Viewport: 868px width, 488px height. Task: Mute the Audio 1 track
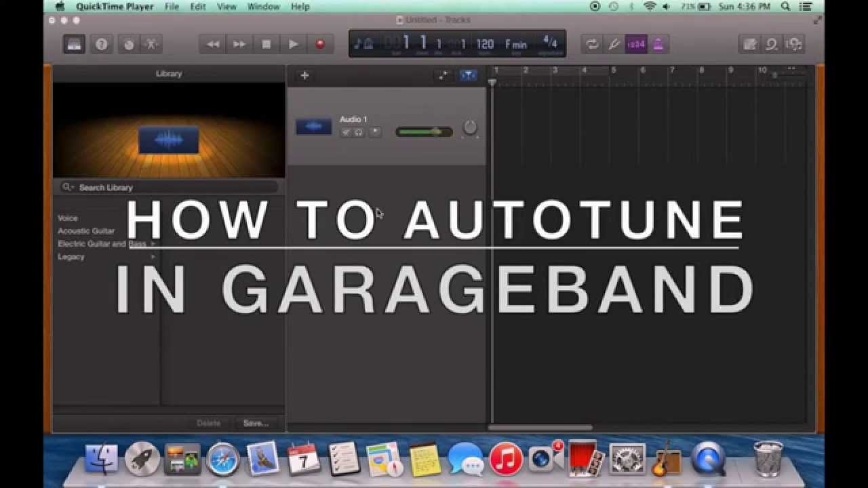[346, 132]
